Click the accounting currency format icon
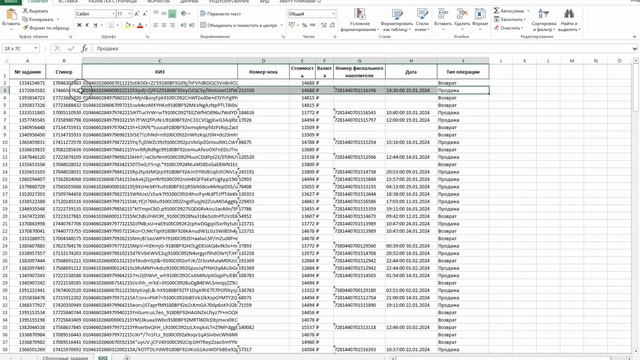Viewport: 640px width, 360px height. tap(292, 25)
